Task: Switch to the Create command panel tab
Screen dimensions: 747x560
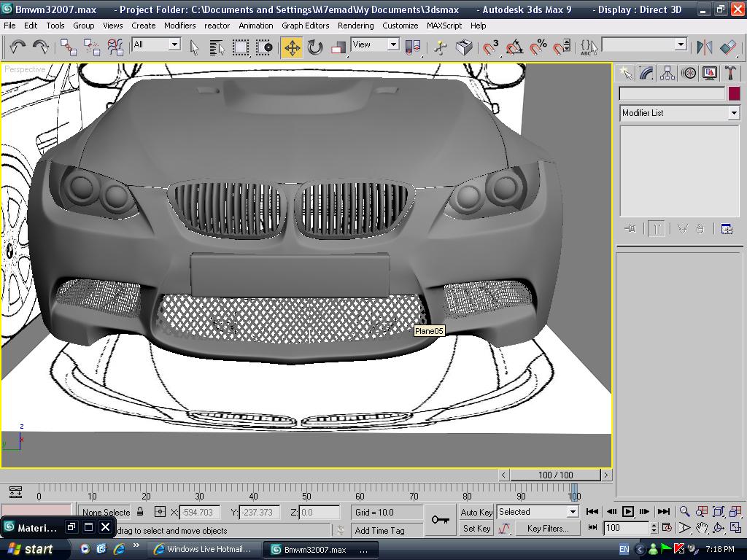Action: click(x=625, y=74)
